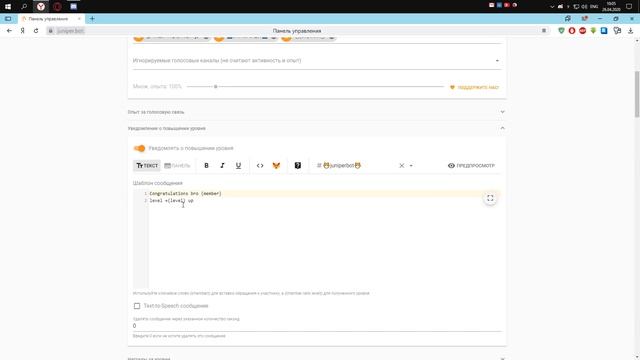
Task: Click the ENG language indicator
Action: (x=594, y=7)
